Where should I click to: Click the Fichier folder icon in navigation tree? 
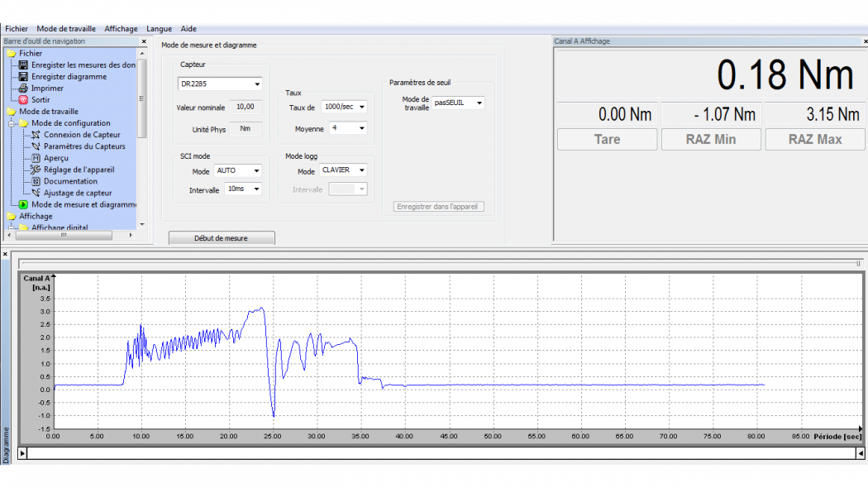[x=11, y=53]
